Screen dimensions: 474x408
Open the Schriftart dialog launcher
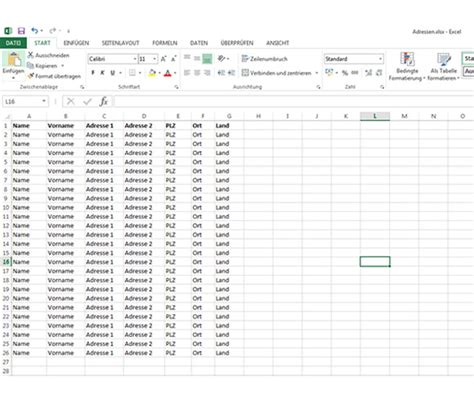(x=176, y=87)
